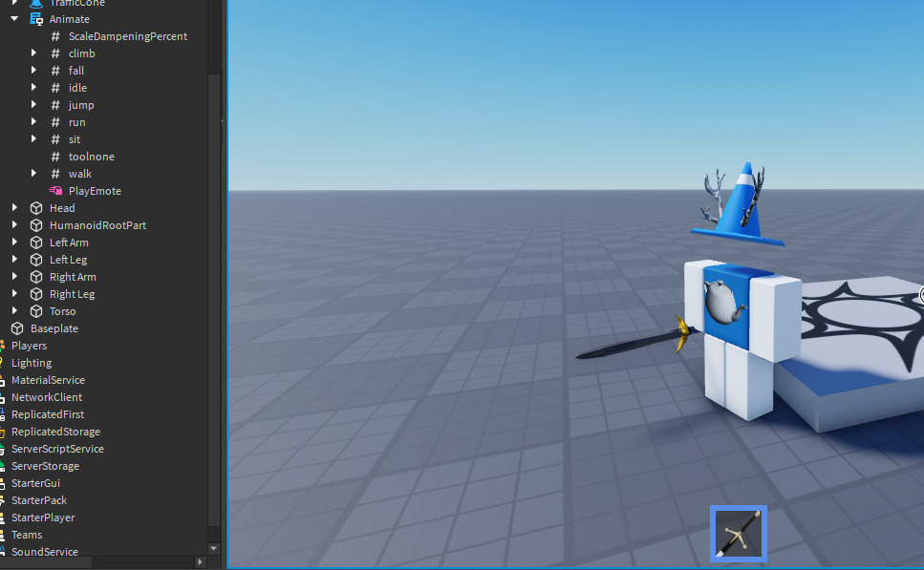Select the toolnone animation entry
Viewport: 924px width, 570px height.
pos(91,156)
